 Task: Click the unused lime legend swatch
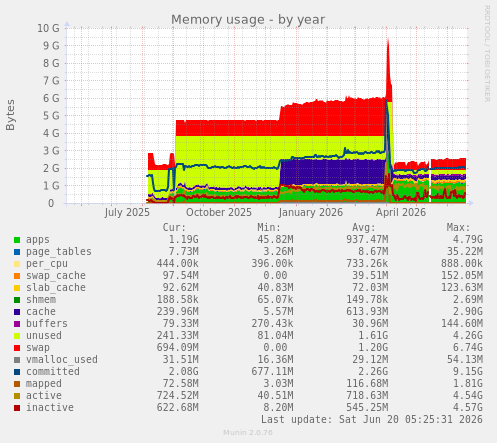[17, 336]
